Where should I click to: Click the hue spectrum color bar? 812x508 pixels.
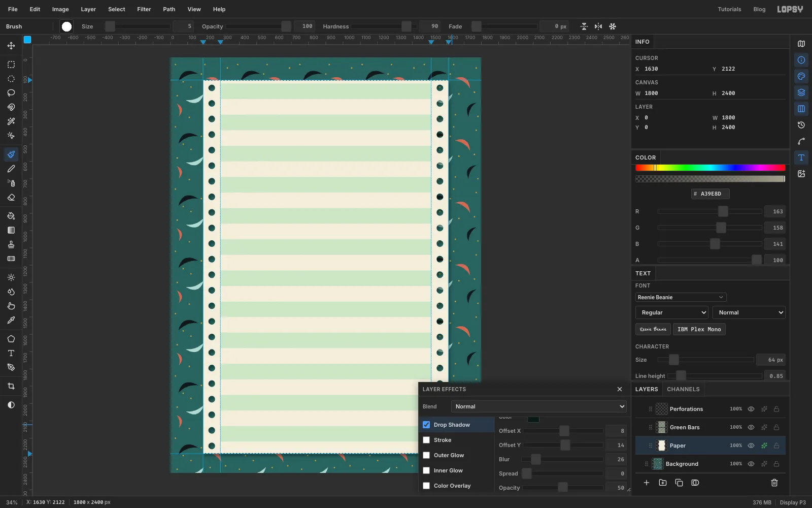click(x=710, y=168)
